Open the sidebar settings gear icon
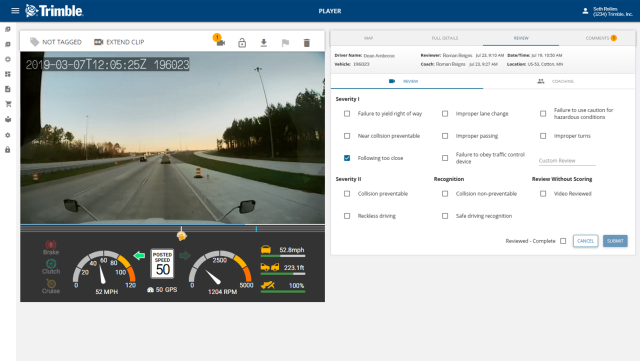The width and height of the screenshot is (640, 361). coord(8,135)
